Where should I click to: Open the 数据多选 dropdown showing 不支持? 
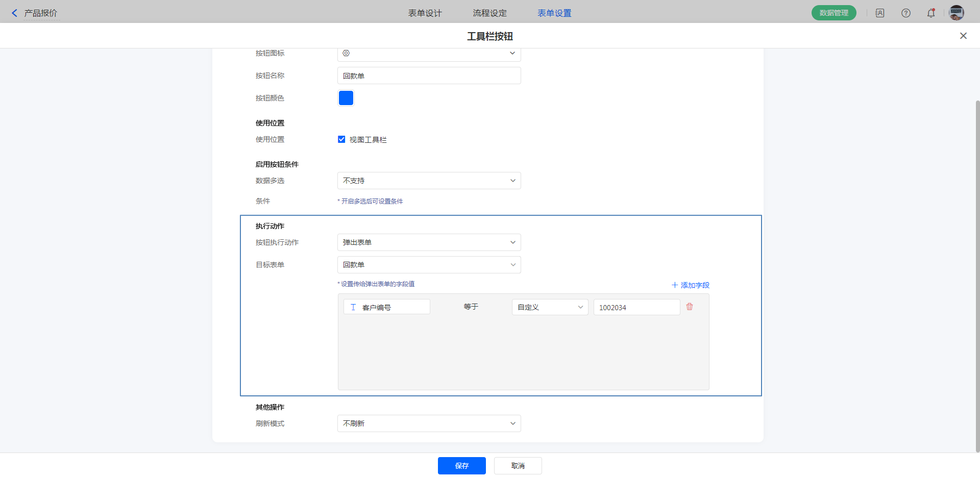click(429, 181)
